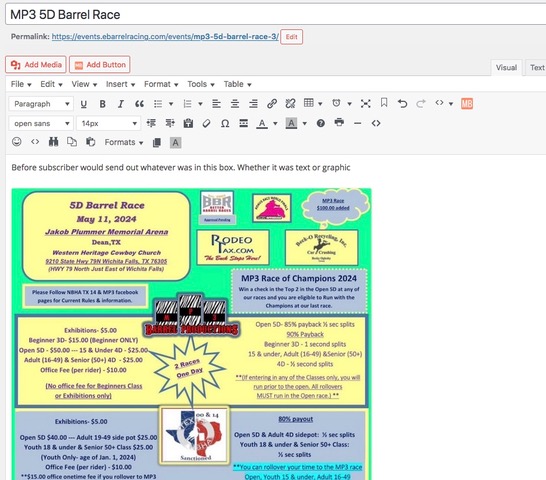This screenshot has height=480, width=546.
Task: Click the MP3 5D Barrel Race title field
Action: click(x=276, y=15)
